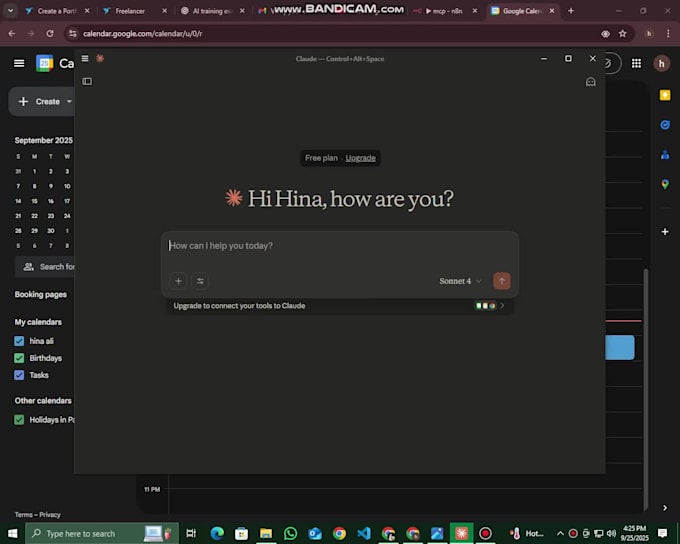The width and height of the screenshot is (680, 544).
Task: Open 'Upgrade to connect your tools to Claude' banner
Action: tap(340, 306)
